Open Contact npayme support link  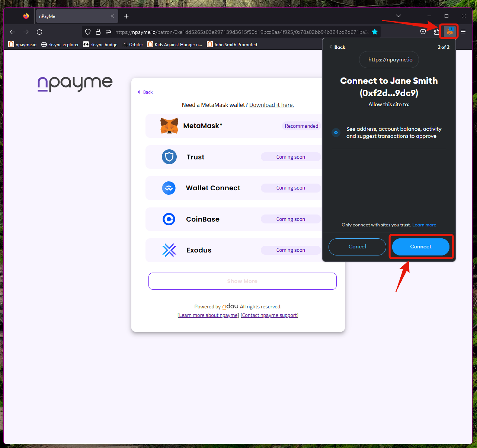pyautogui.click(x=270, y=315)
